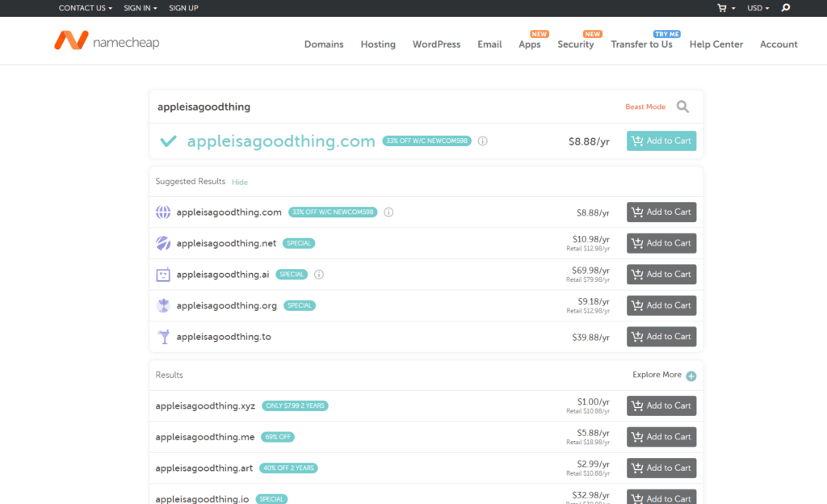This screenshot has width=827, height=504.
Task: Click the domain search input field
Action: pyautogui.click(x=380, y=107)
